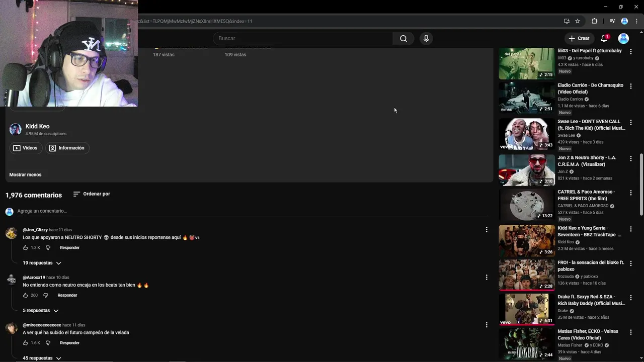This screenshot has height=362, width=644.
Task: Click 'Nuevo' badge under Del Papel video
Action: coord(565,71)
